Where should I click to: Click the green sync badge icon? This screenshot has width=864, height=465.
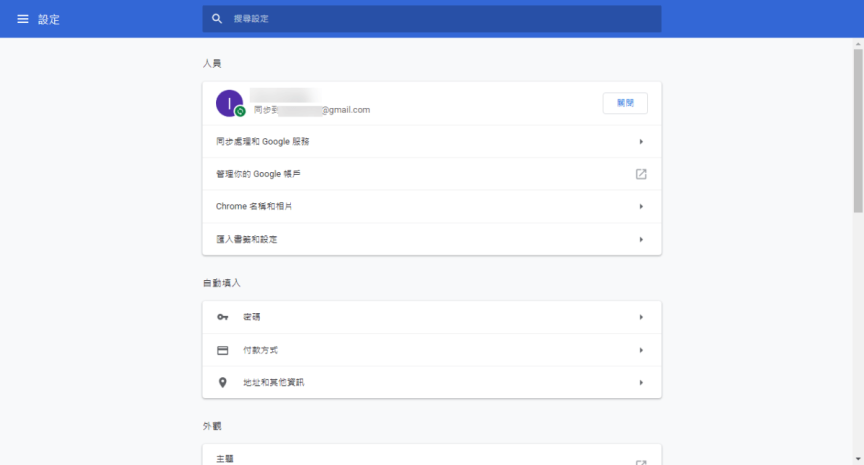tap(240, 111)
